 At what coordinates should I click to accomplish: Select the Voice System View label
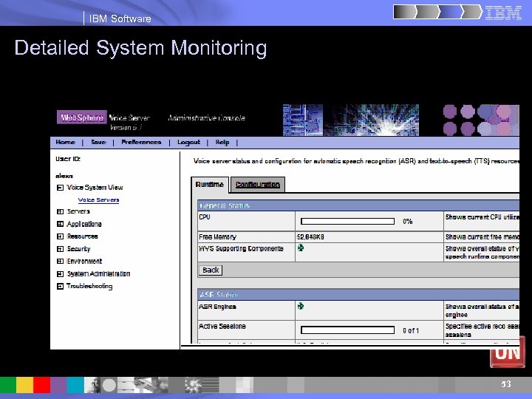[x=95, y=187]
